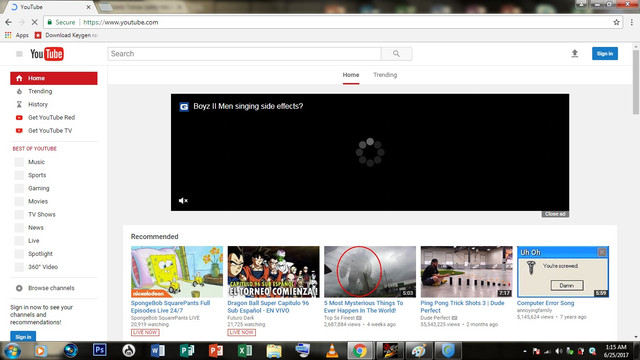Click the History hourglass icon
Image resolution: width=640 pixels, height=360 pixels.
pos(19,104)
